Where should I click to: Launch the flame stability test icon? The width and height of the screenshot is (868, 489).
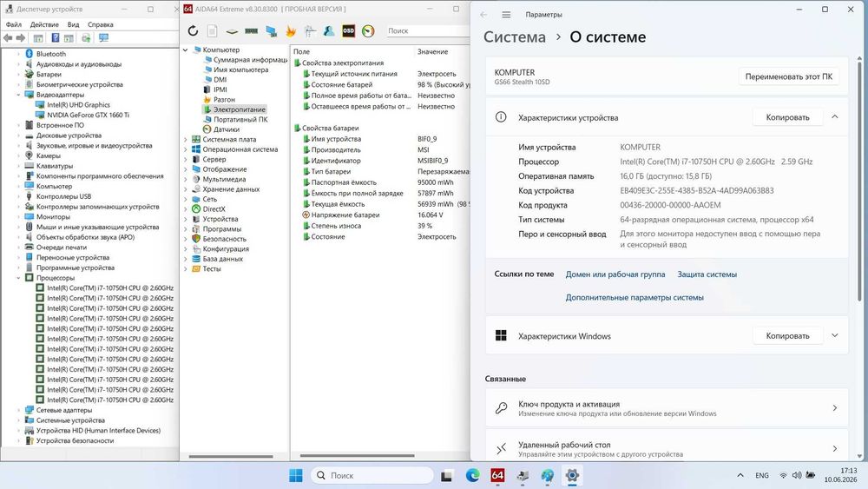click(x=290, y=31)
